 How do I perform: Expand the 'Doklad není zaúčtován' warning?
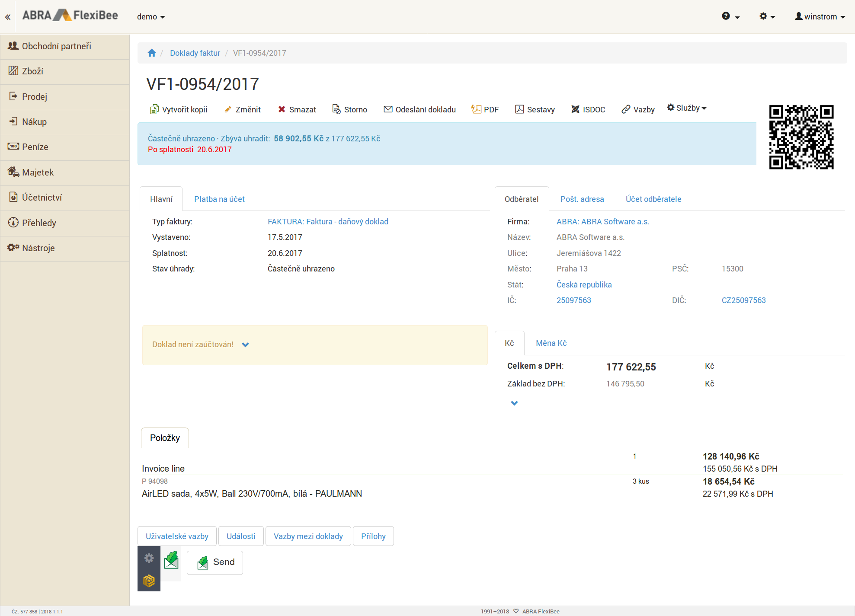tap(245, 345)
